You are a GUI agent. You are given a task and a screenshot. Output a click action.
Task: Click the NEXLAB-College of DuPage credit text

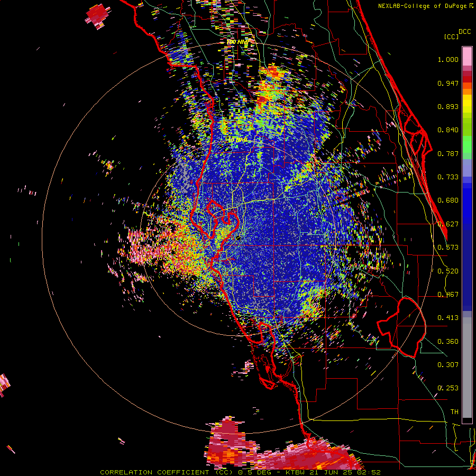point(423,6)
